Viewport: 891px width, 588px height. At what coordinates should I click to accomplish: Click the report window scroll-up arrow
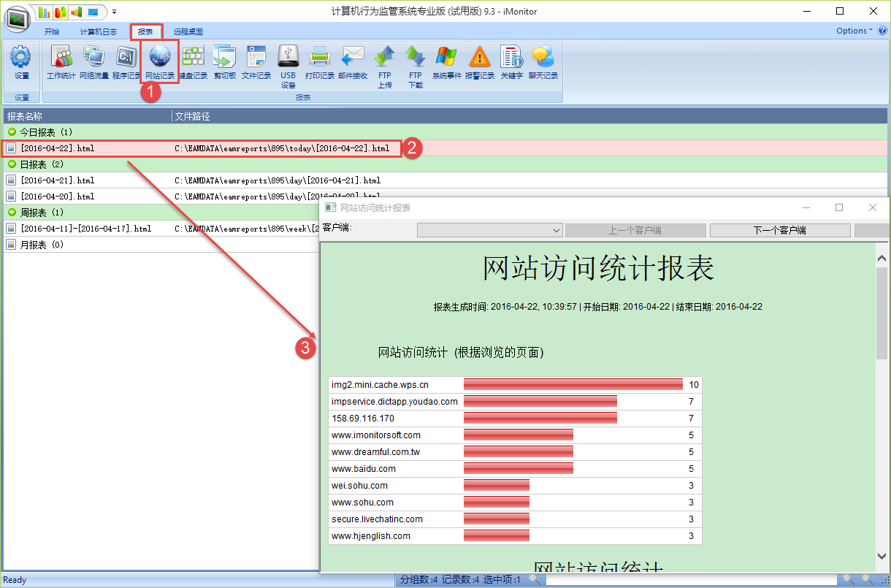click(x=882, y=259)
